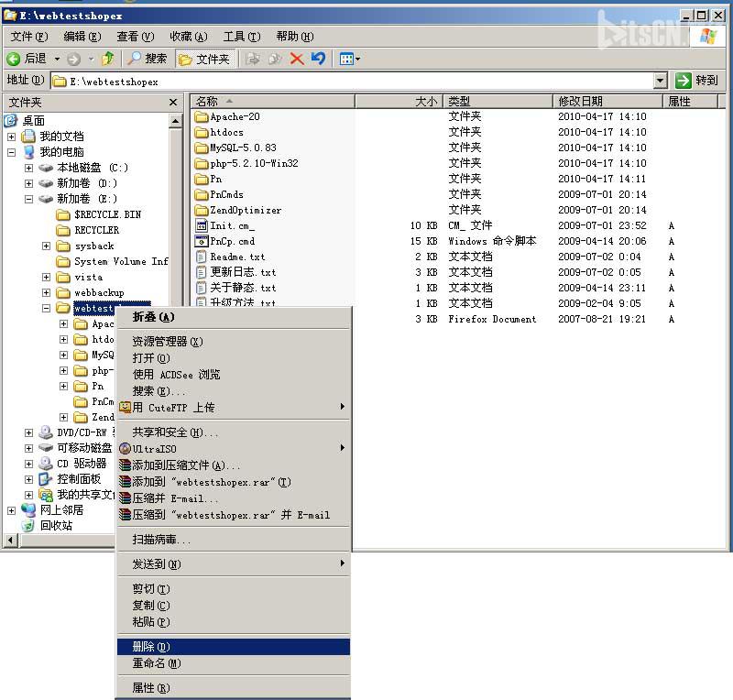Open the 收藏(A) menu

point(189,37)
